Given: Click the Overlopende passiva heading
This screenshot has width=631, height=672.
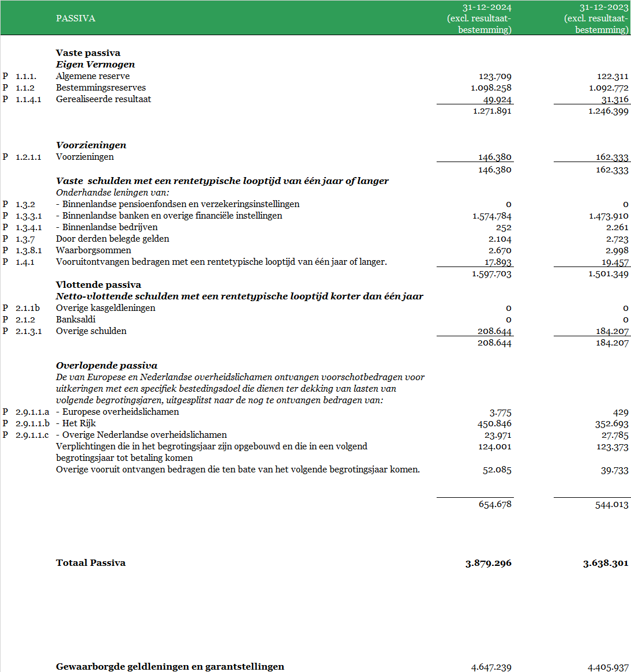Looking at the screenshot, I should (x=106, y=366).
